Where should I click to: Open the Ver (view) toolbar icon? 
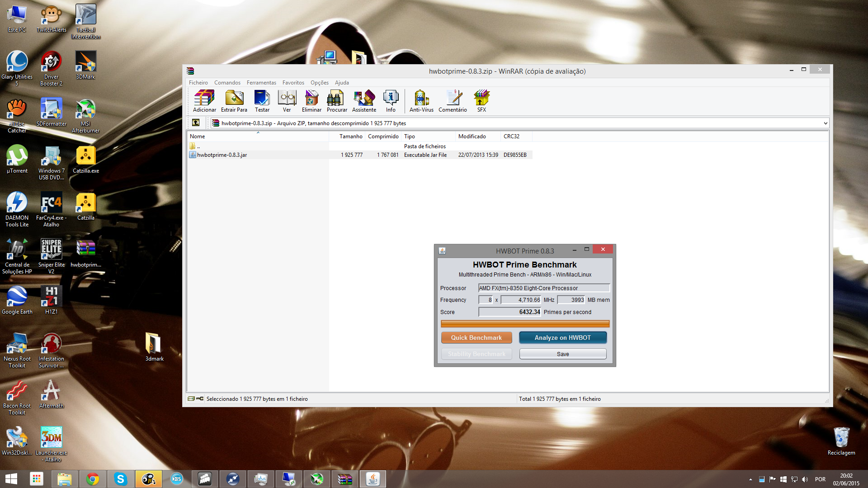tap(287, 101)
